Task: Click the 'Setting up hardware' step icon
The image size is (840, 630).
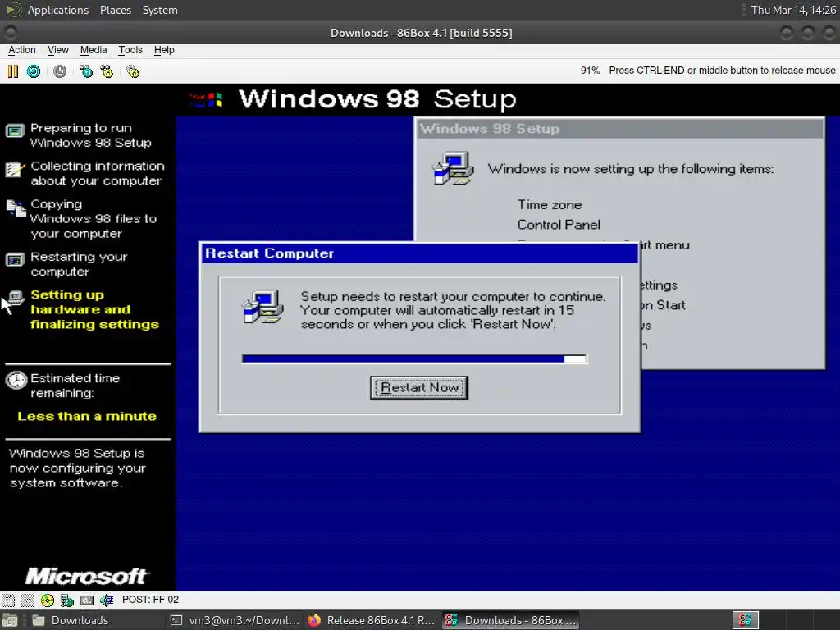Action: (16, 298)
